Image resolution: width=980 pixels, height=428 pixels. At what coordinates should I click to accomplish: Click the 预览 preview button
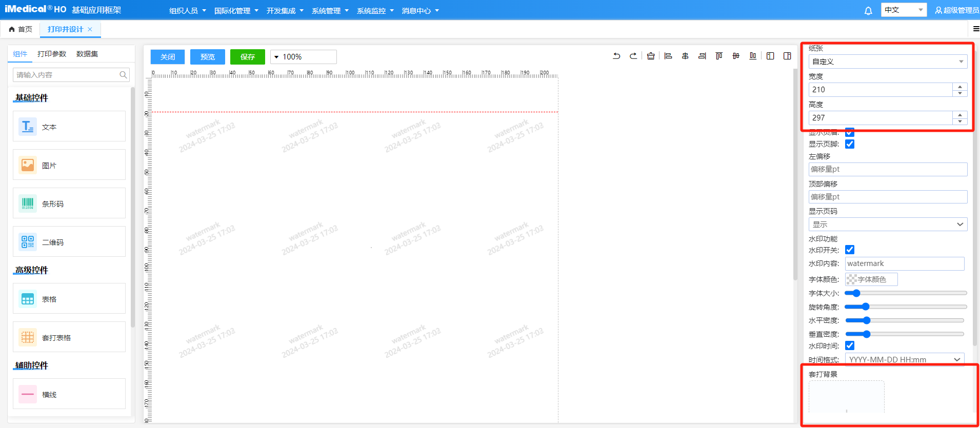point(208,57)
